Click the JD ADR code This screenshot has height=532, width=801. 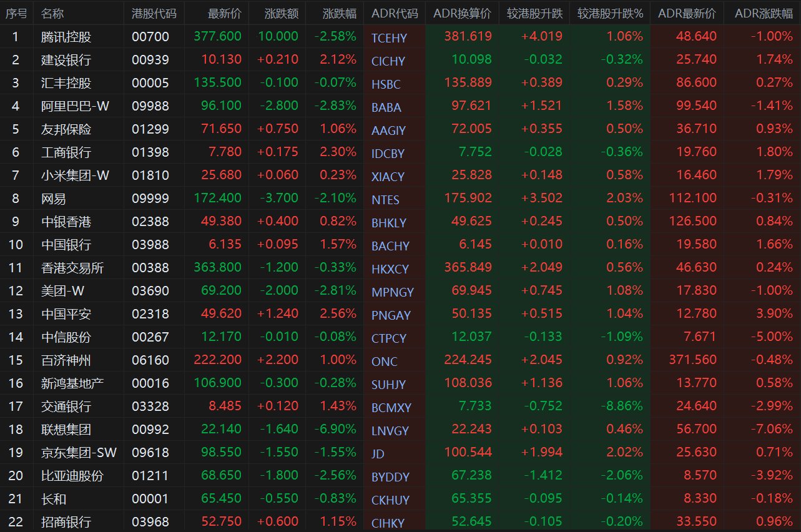(378, 454)
